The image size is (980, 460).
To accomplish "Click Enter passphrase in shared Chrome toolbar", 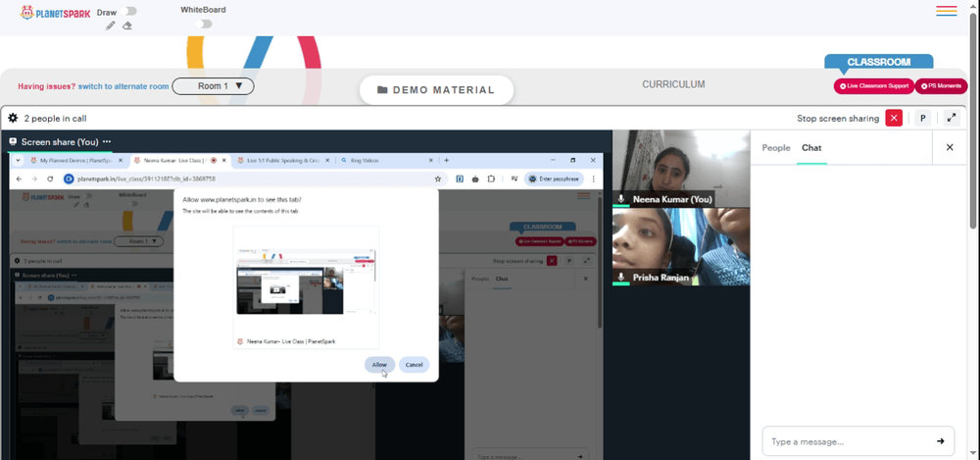I will (554, 179).
